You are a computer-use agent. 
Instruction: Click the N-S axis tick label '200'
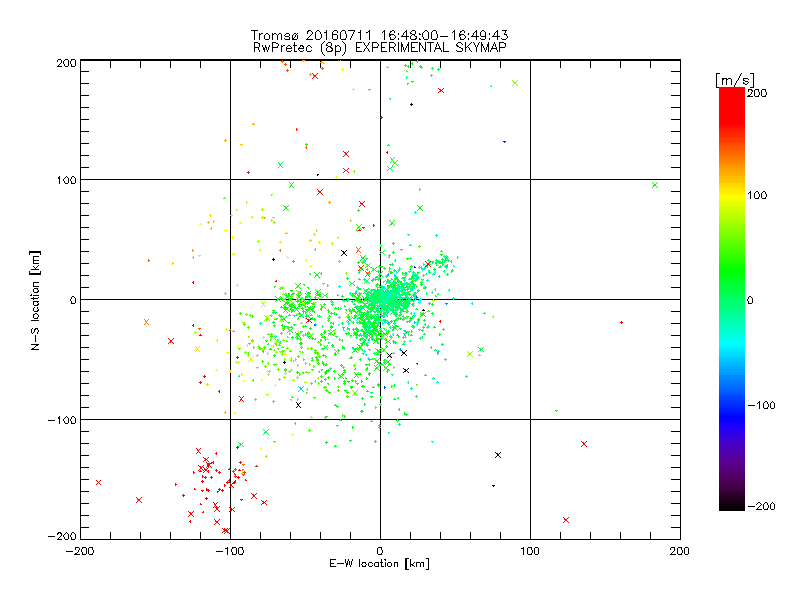(66, 63)
